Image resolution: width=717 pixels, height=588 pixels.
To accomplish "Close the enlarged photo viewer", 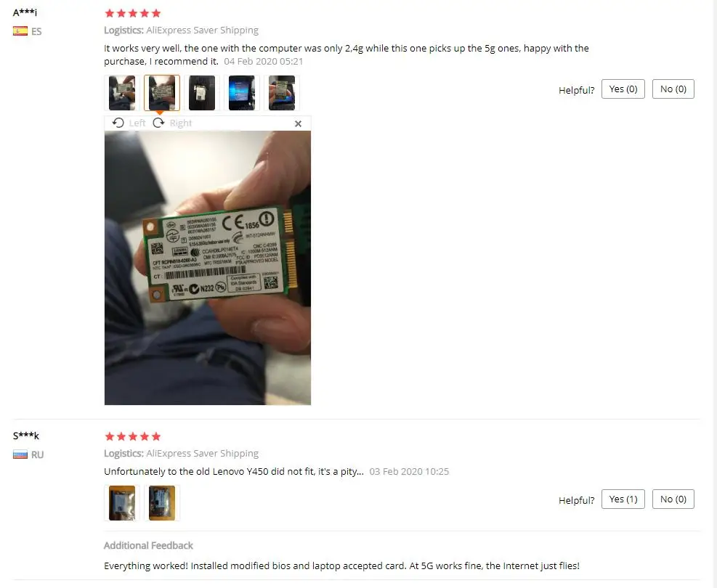I will [298, 123].
